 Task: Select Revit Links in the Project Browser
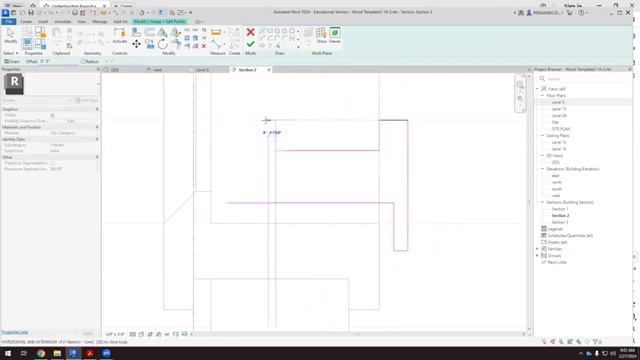coord(557,262)
